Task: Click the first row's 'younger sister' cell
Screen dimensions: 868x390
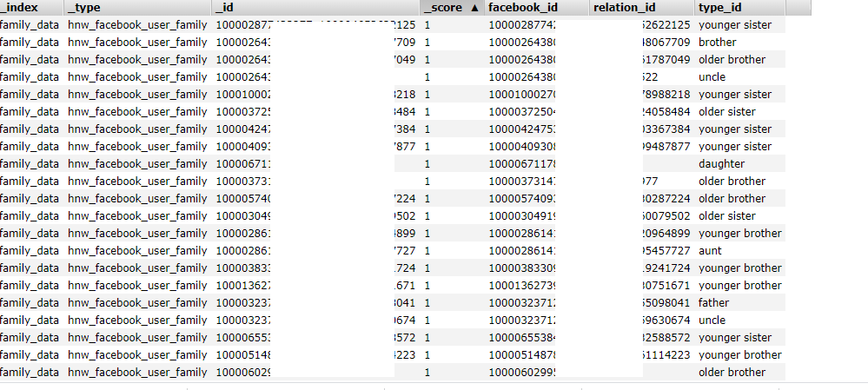Action: tap(734, 25)
